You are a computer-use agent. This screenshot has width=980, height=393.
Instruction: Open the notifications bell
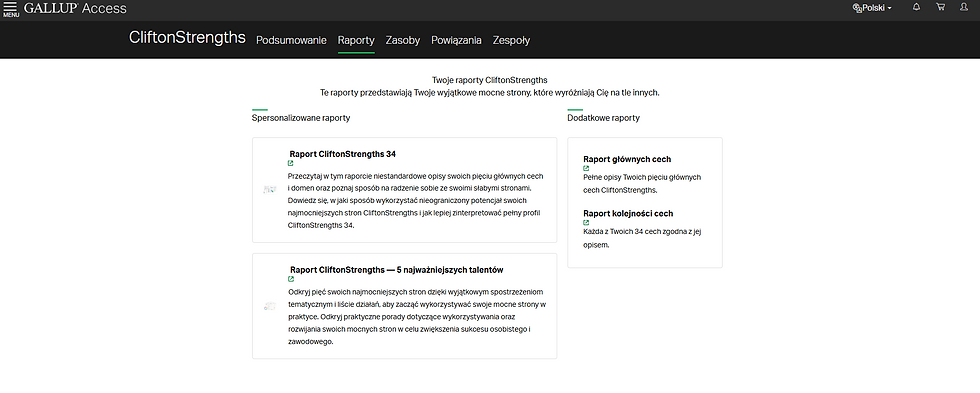pos(917,7)
